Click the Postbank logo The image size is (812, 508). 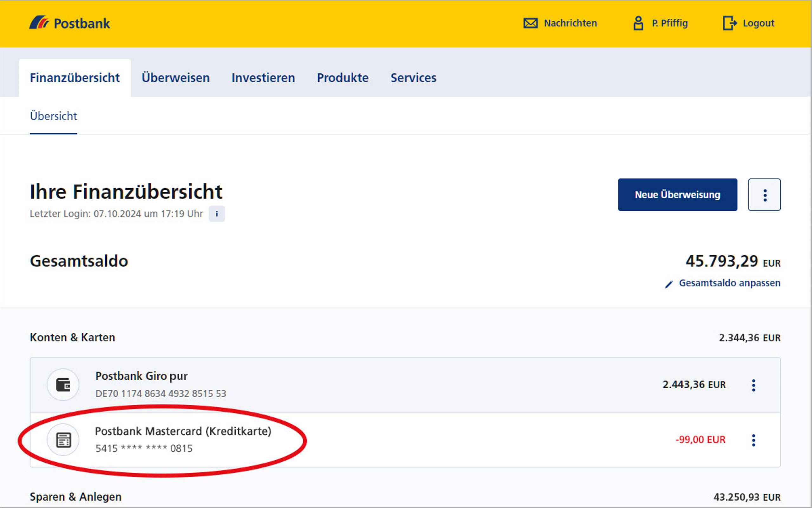[x=69, y=23]
